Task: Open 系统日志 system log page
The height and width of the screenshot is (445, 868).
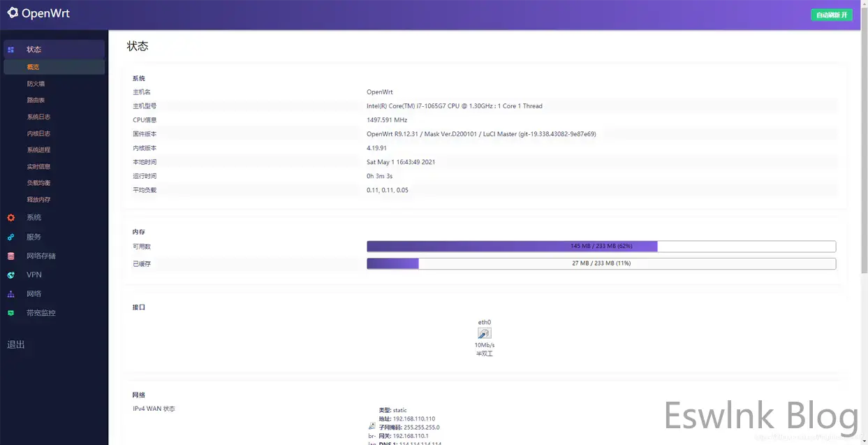Action: coord(39,117)
